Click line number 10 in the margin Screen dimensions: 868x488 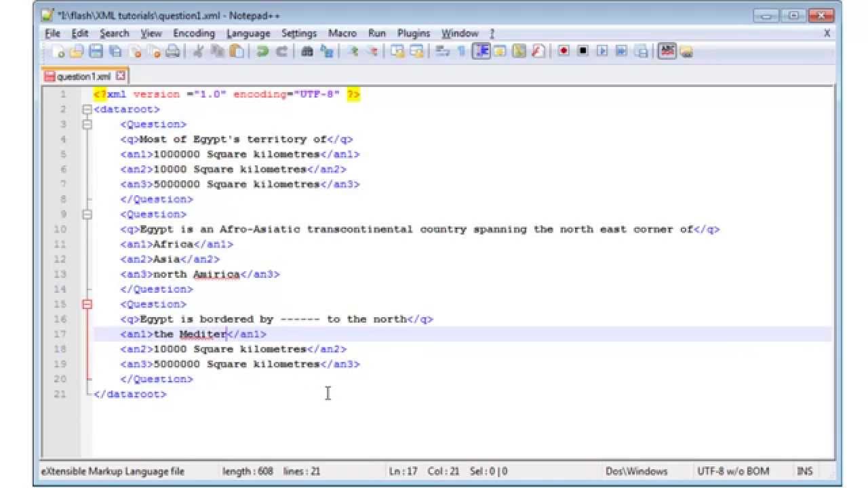tap(60, 229)
